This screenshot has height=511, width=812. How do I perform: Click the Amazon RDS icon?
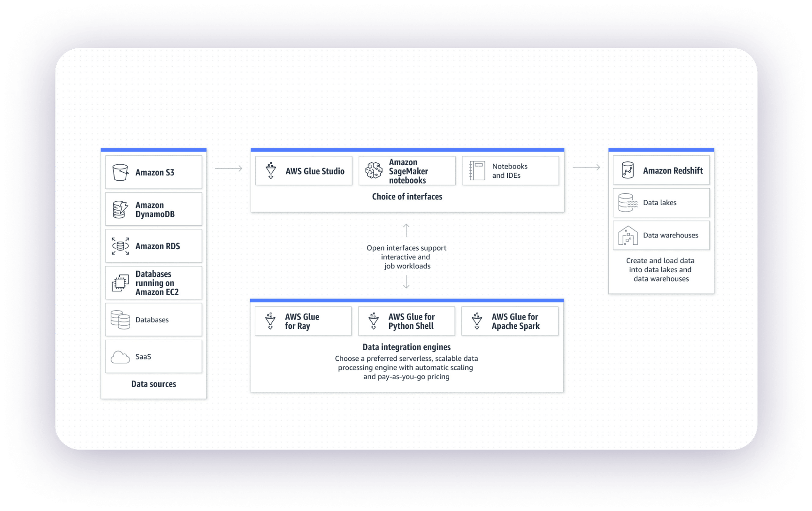120,246
